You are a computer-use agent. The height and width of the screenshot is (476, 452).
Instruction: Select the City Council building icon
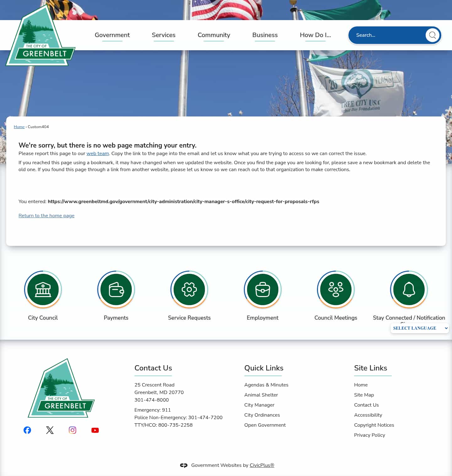coord(43,289)
